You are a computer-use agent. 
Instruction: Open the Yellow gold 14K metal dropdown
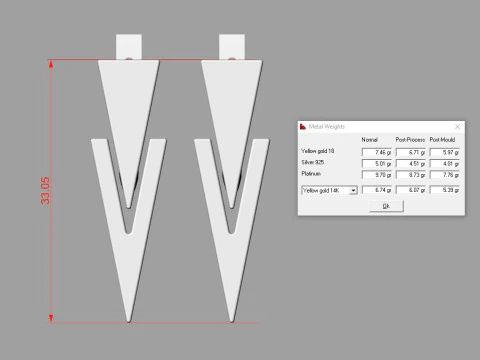(353, 190)
